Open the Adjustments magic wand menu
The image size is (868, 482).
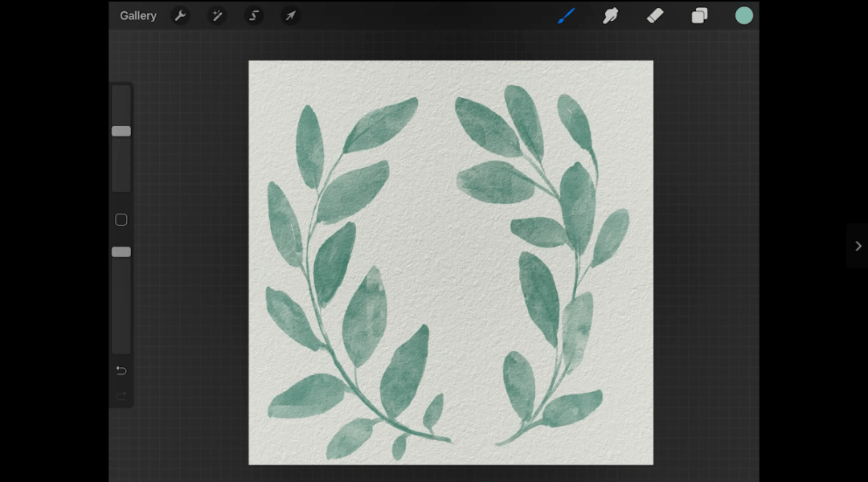click(217, 16)
